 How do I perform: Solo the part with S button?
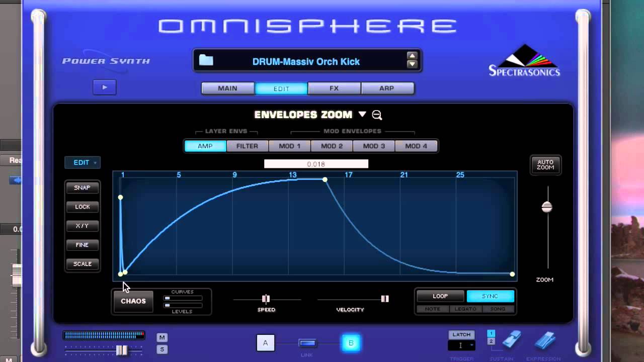coord(162,349)
